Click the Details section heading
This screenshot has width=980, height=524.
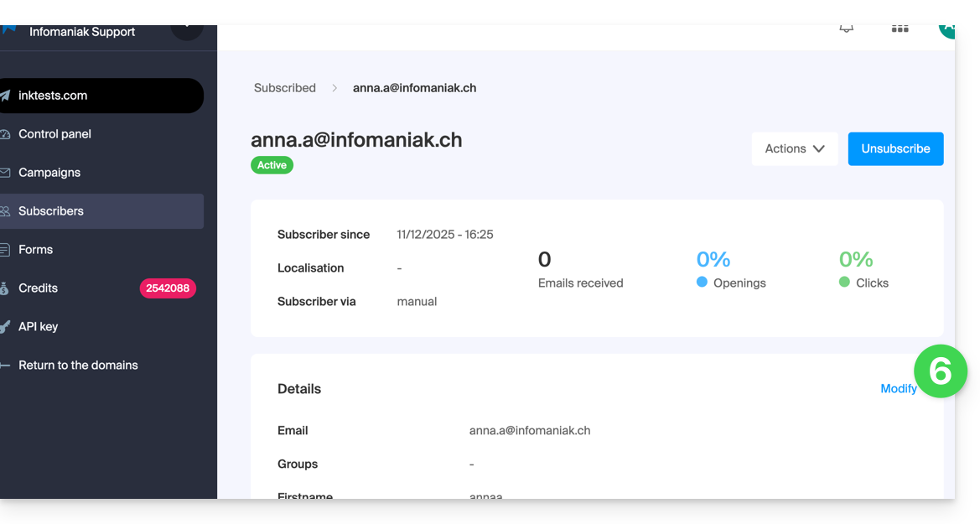298,389
